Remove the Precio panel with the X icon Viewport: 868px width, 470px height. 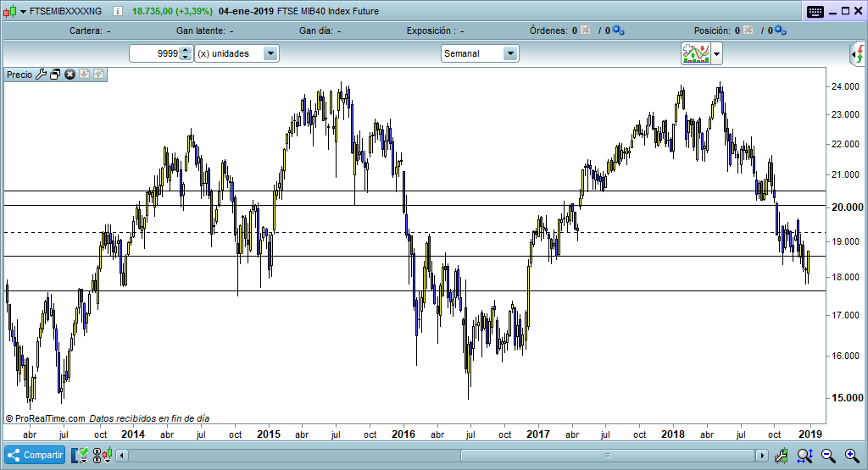pyautogui.click(x=70, y=75)
